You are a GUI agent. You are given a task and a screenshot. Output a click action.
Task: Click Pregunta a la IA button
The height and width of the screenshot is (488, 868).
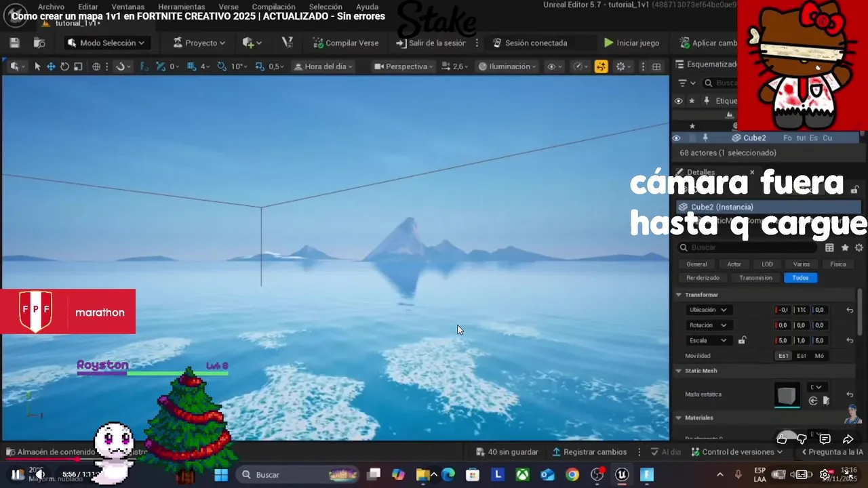point(832,452)
